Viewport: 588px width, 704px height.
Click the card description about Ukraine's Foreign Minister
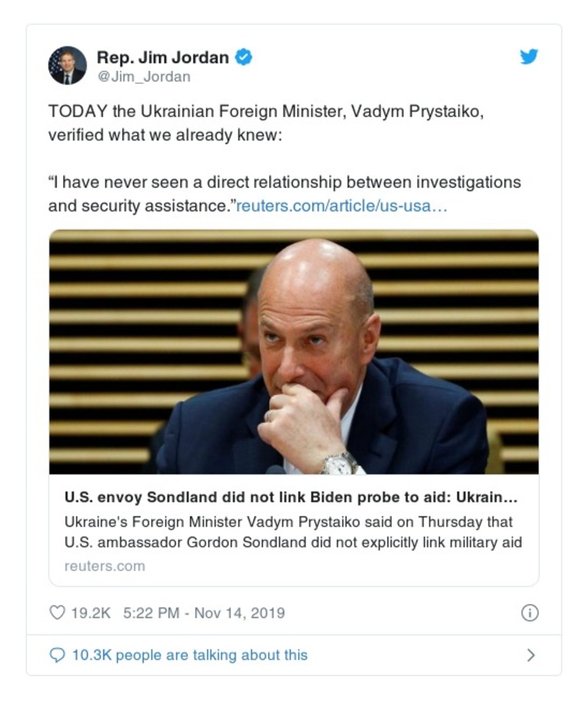point(293,532)
